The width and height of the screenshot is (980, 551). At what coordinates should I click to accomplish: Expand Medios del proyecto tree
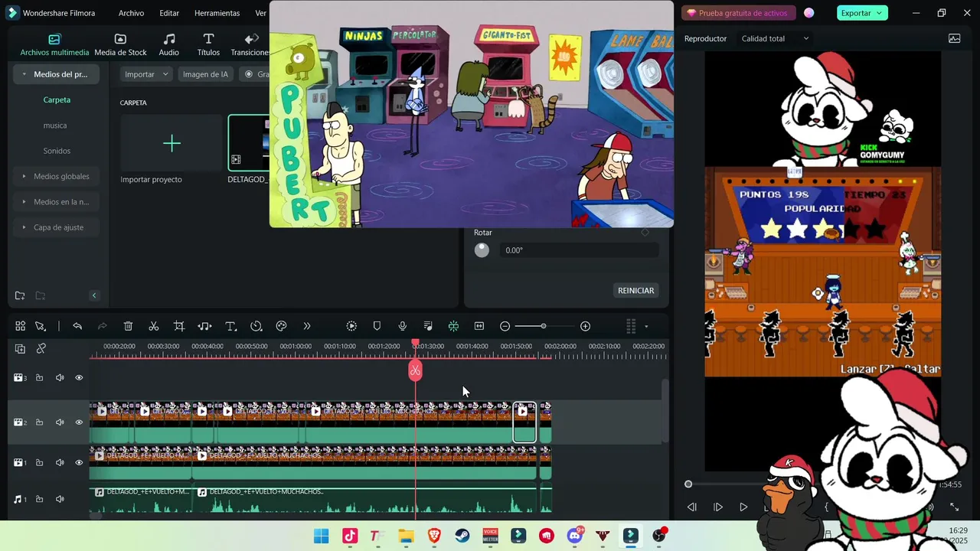click(24, 74)
